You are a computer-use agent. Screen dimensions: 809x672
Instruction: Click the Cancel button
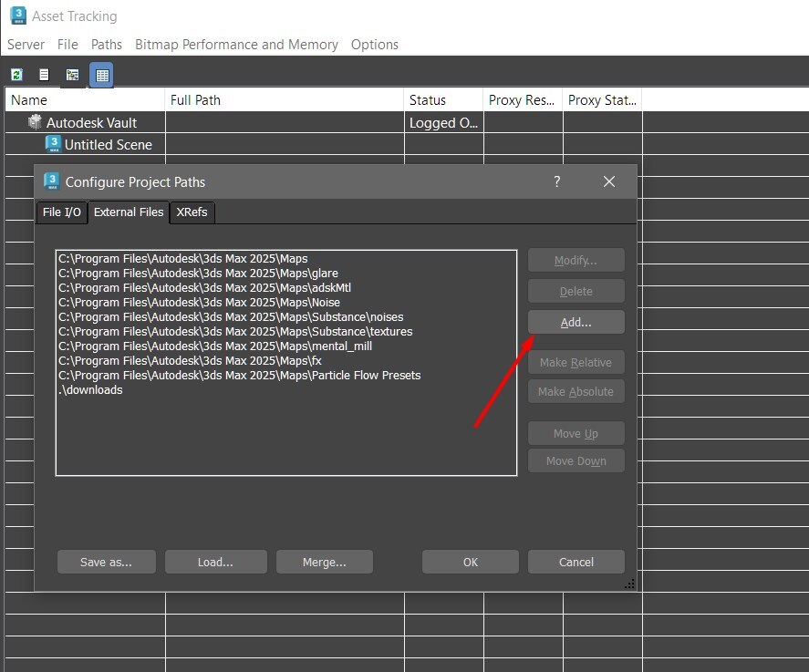point(576,563)
